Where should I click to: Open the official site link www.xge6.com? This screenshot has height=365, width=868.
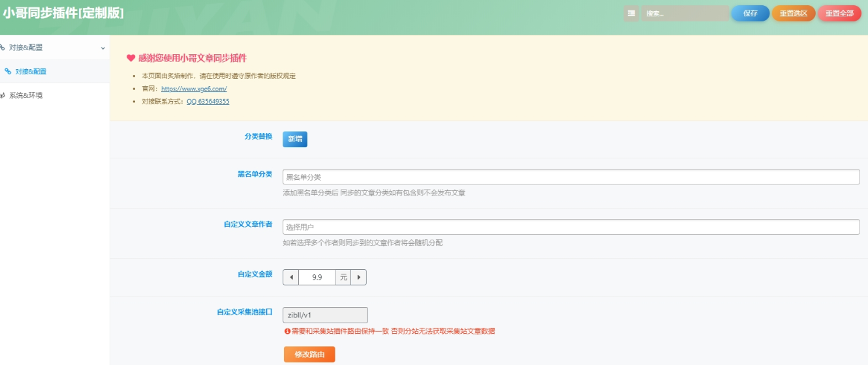[194, 89]
